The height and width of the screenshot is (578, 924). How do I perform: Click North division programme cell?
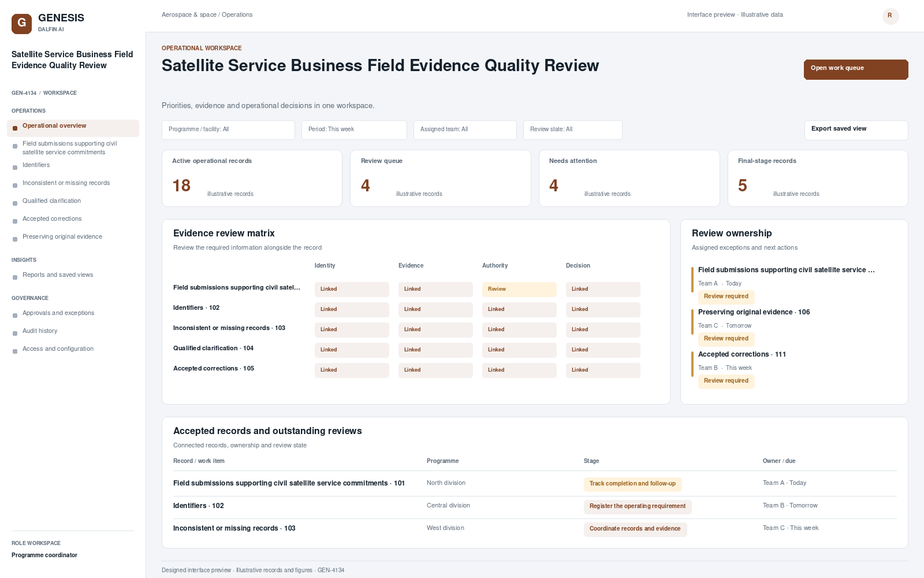pyautogui.click(x=446, y=483)
